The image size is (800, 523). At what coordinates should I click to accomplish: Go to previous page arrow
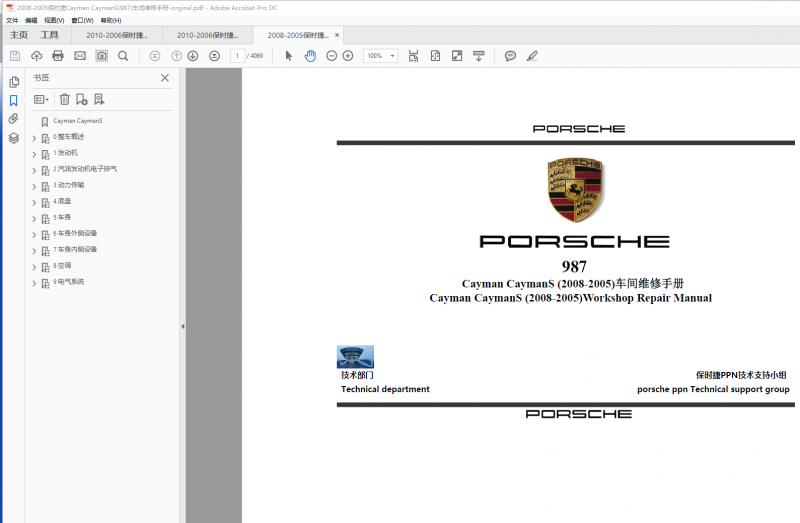pos(176,56)
